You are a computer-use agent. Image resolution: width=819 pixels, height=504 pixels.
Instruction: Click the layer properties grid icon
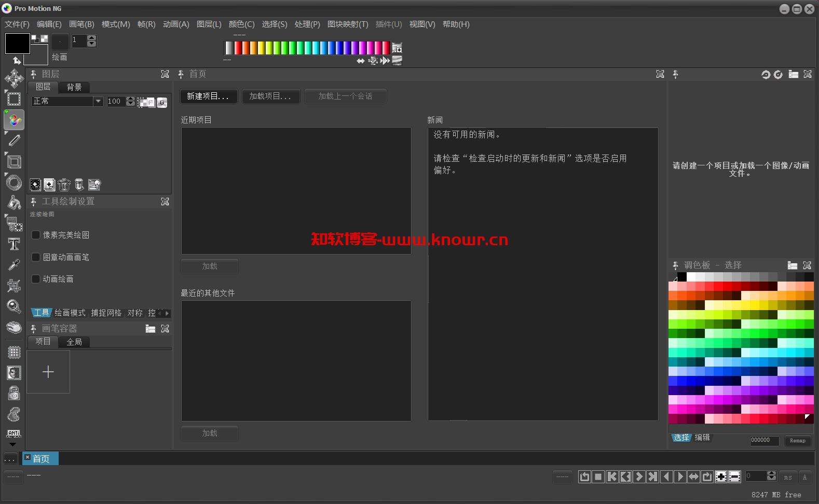(94, 185)
